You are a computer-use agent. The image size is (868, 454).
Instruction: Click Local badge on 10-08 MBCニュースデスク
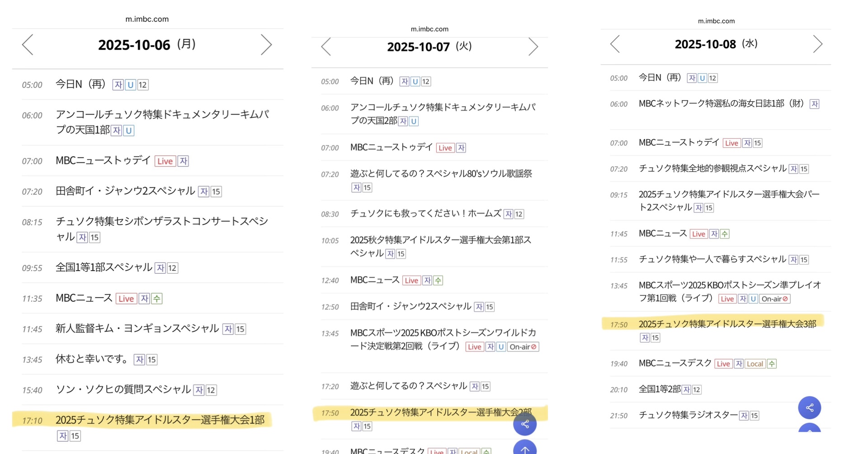tap(755, 364)
